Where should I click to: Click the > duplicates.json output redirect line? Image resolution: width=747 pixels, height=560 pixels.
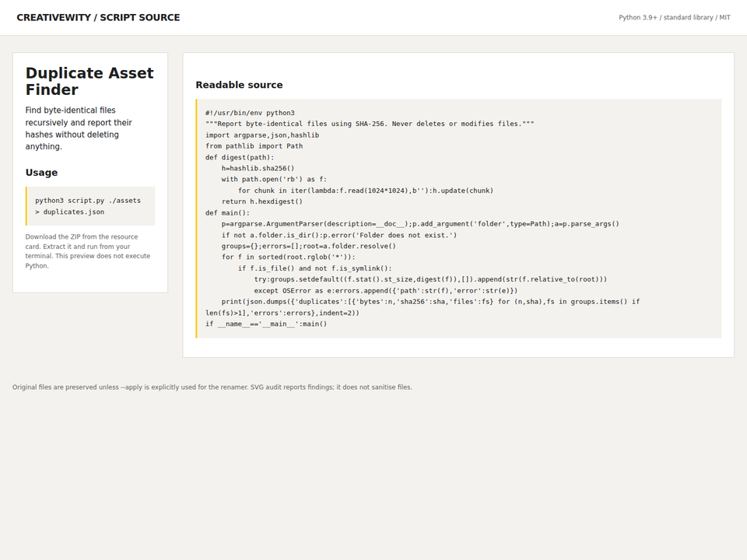pyautogui.click(x=69, y=212)
